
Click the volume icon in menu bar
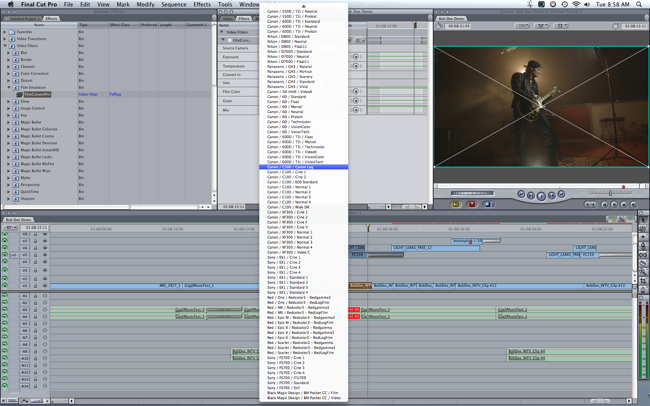pos(587,4)
